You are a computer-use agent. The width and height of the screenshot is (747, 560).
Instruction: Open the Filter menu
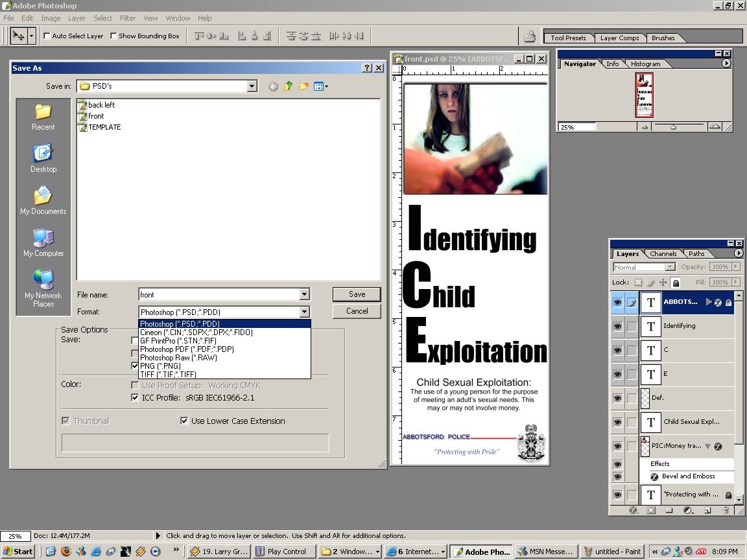127,18
